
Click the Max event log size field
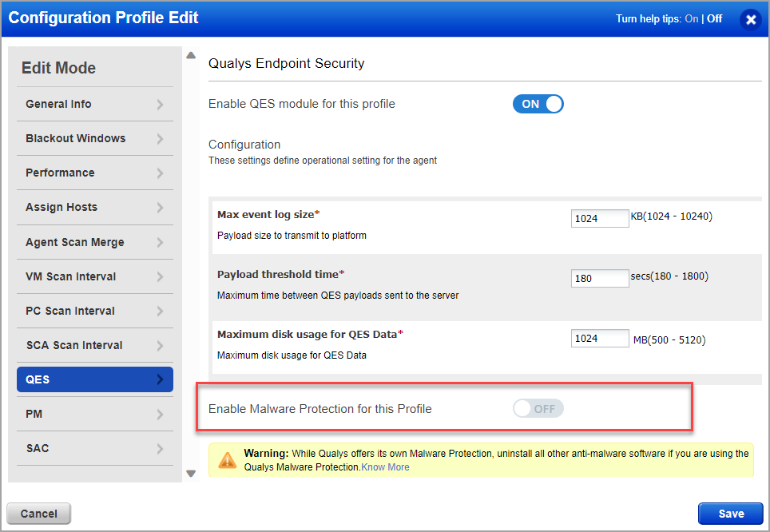click(x=600, y=219)
